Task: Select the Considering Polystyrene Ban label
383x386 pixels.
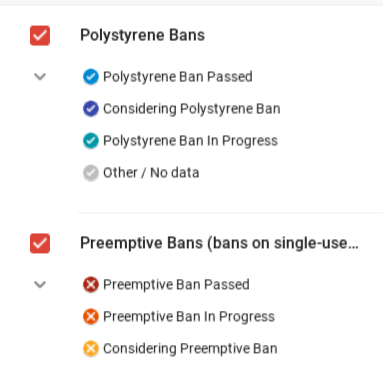Action: pos(192,109)
